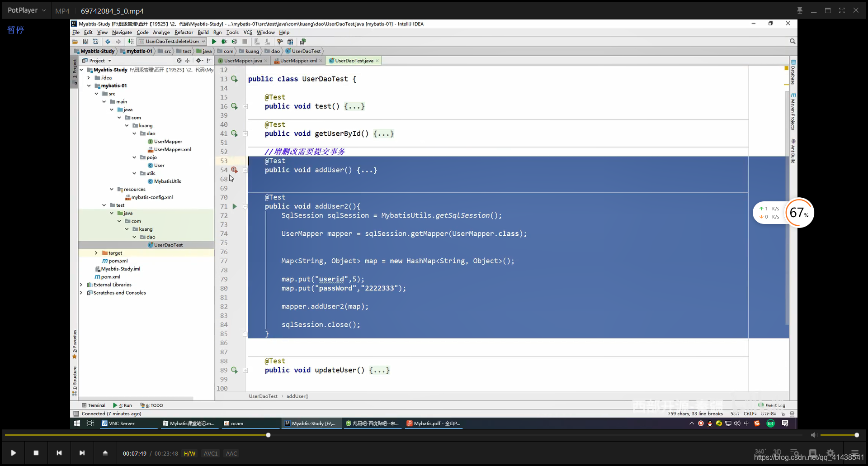Click the PotPlayer video seek bar handle
This screenshot has width=868, height=466.
268,435
